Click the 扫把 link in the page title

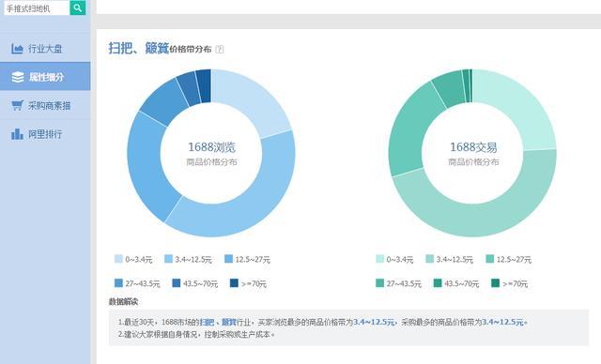[120, 48]
